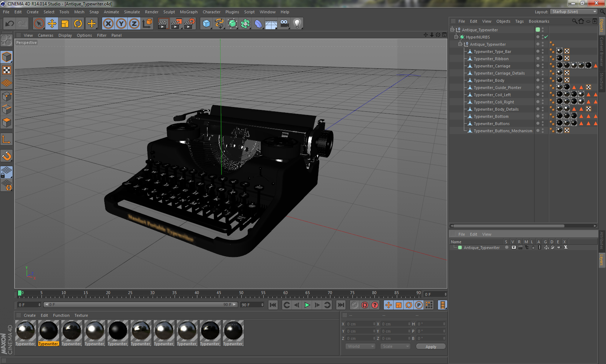Image resolution: width=606 pixels, height=364 pixels.
Task: Toggle Z axis lock
Action: (134, 24)
